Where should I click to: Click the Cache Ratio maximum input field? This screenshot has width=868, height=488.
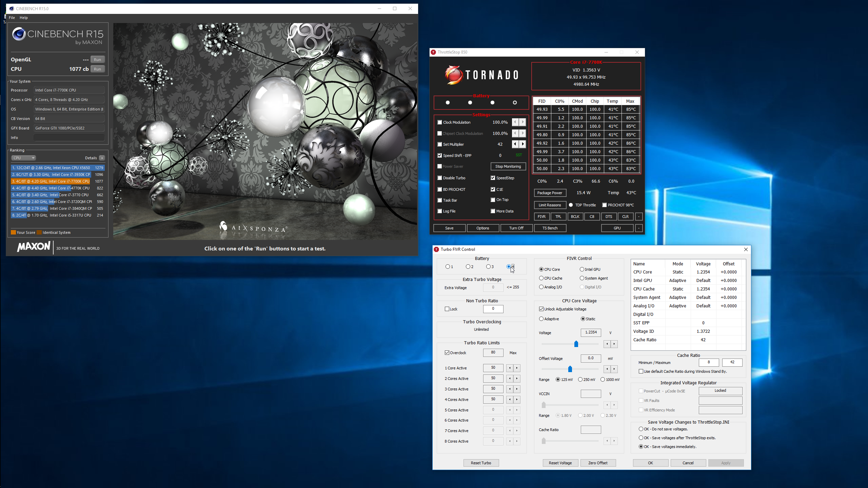click(732, 362)
